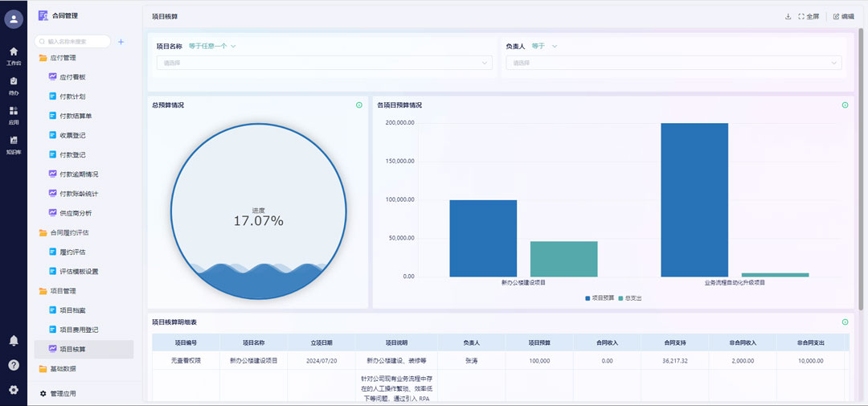This screenshot has height=406, width=868.
Task: Click the sidebar name search field
Action: point(76,41)
